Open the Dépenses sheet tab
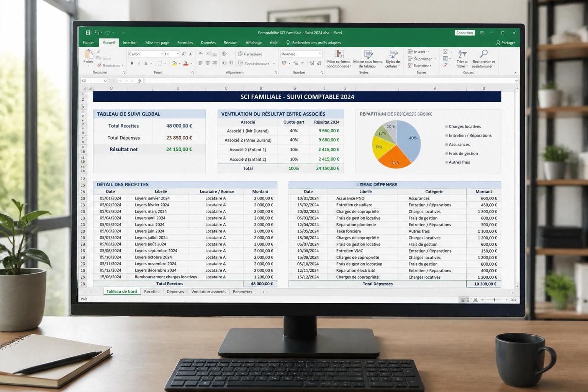 point(175,292)
